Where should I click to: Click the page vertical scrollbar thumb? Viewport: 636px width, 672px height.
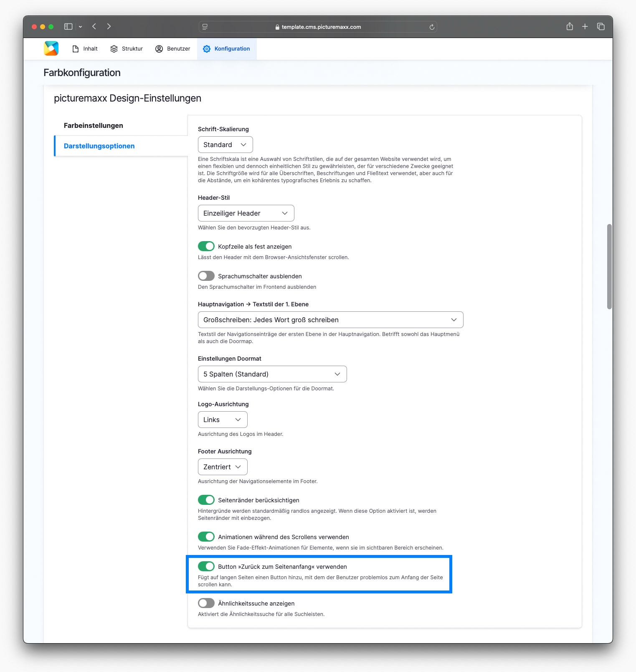tap(609, 267)
